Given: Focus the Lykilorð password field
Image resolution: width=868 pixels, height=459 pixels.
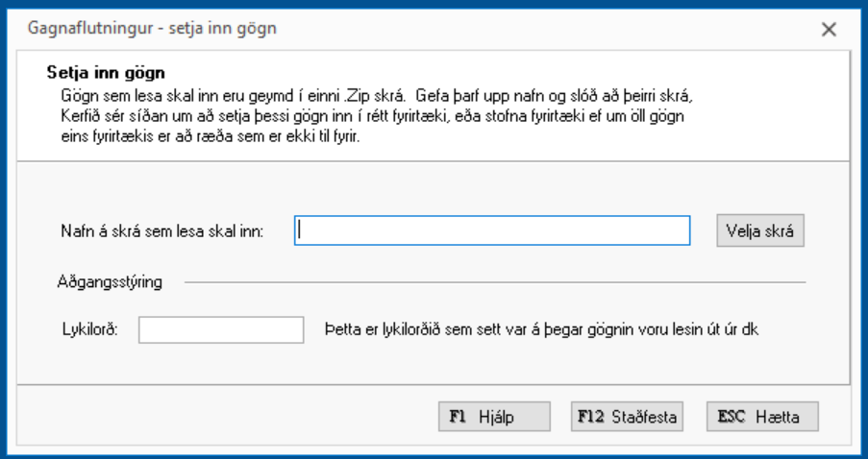Looking at the screenshot, I should [x=221, y=330].
